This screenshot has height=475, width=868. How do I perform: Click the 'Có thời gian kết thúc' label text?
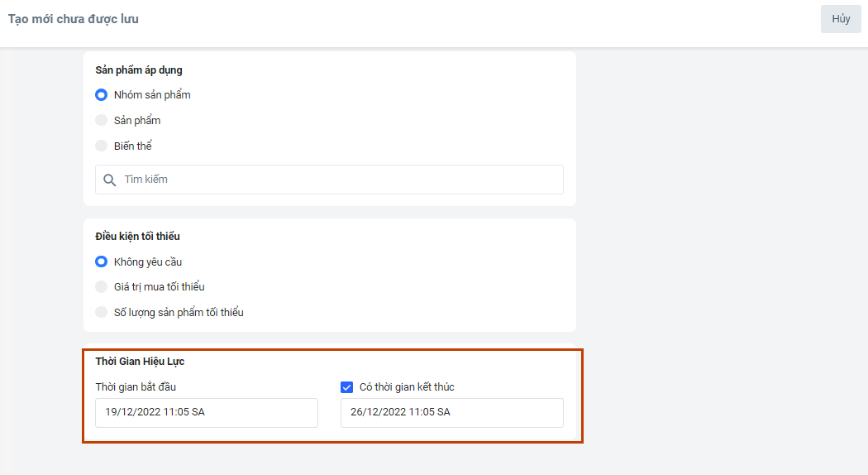[x=407, y=387]
